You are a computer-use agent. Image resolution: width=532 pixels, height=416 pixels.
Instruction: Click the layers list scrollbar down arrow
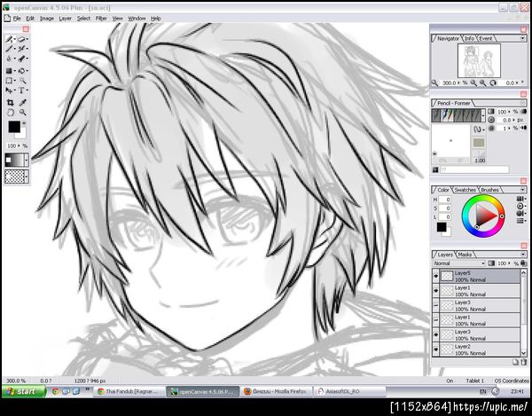click(524, 353)
